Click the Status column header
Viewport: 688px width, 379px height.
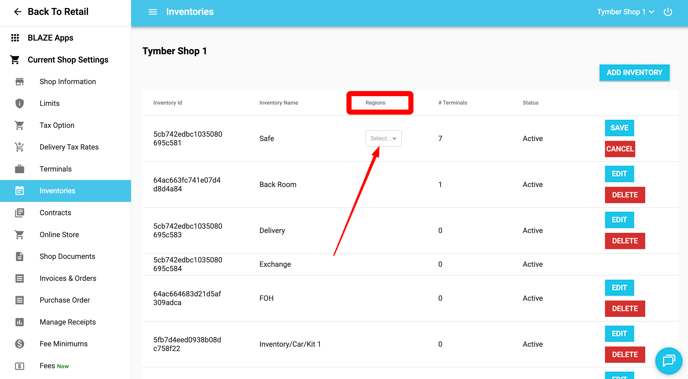(530, 103)
